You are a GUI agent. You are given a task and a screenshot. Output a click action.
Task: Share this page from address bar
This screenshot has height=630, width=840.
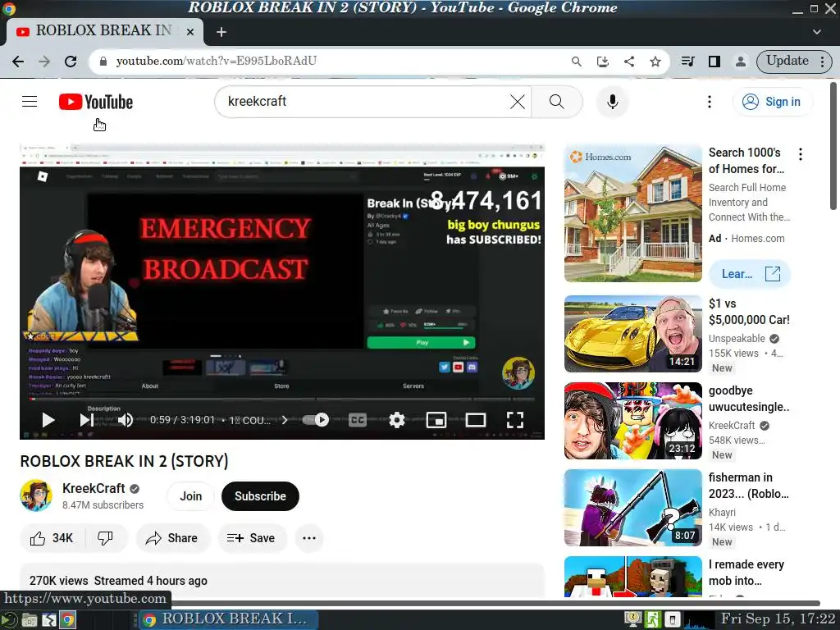[629, 61]
